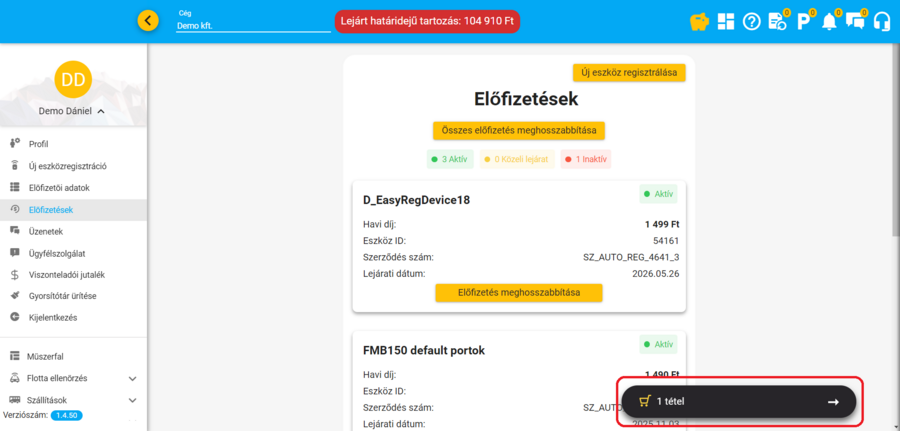
Task: Select Üzenetek from the sidebar
Action: click(x=46, y=231)
